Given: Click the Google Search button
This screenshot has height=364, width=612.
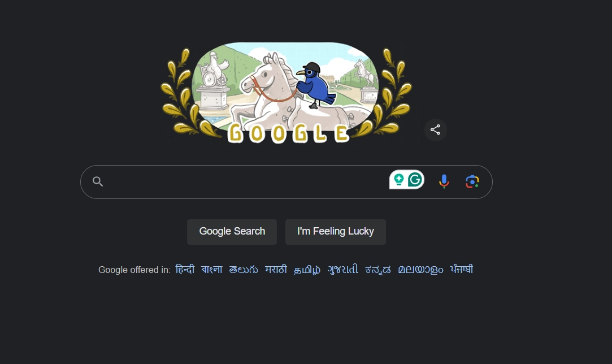Looking at the screenshot, I should tap(232, 232).
